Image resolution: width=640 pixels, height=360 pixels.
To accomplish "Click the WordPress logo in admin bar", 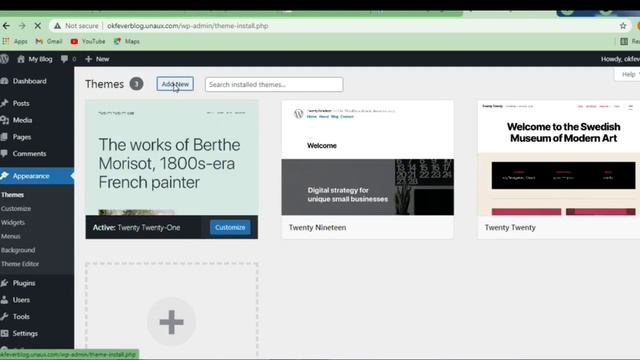I will click(4, 59).
